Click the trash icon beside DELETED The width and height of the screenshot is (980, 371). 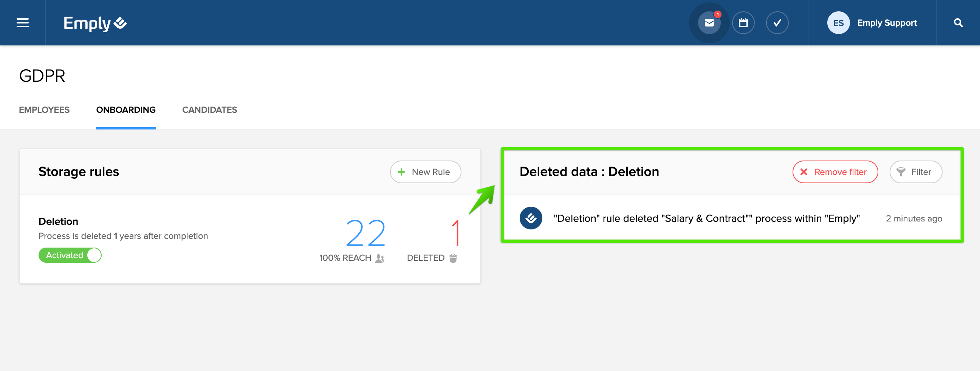click(x=453, y=258)
